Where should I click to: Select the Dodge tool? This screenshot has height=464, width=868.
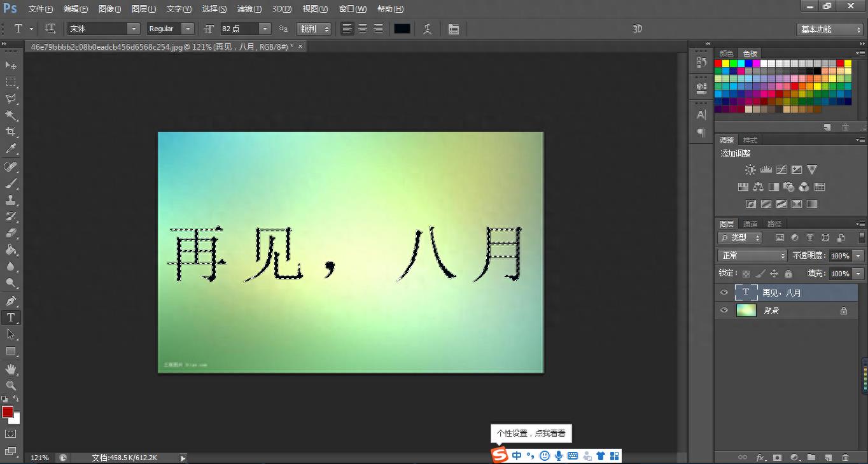click(x=11, y=283)
